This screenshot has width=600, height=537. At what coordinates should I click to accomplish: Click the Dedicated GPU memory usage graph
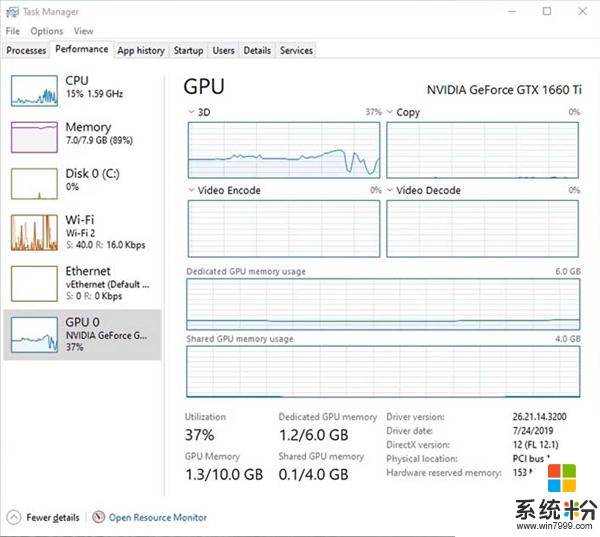pyautogui.click(x=383, y=304)
